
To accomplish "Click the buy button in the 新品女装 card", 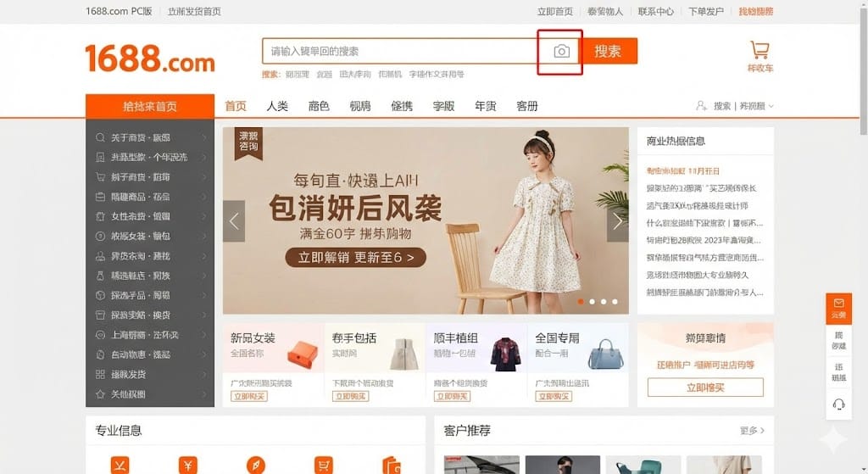I will (249, 397).
